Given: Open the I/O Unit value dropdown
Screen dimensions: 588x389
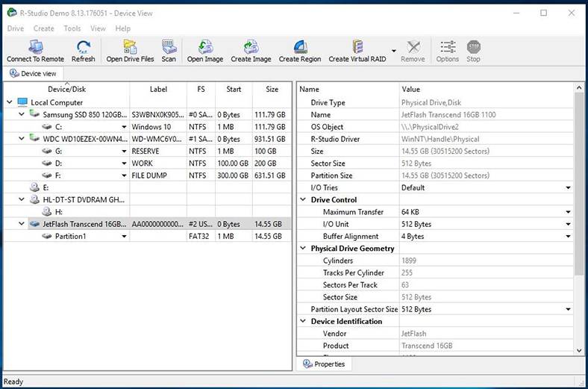Looking at the screenshot, I should click(568, 224).
